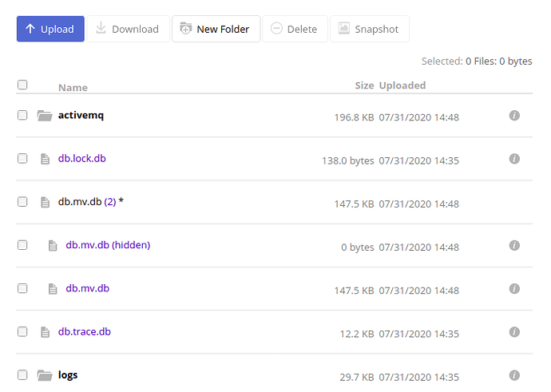
Task: Click the Upload button
Action: point(50,29)
